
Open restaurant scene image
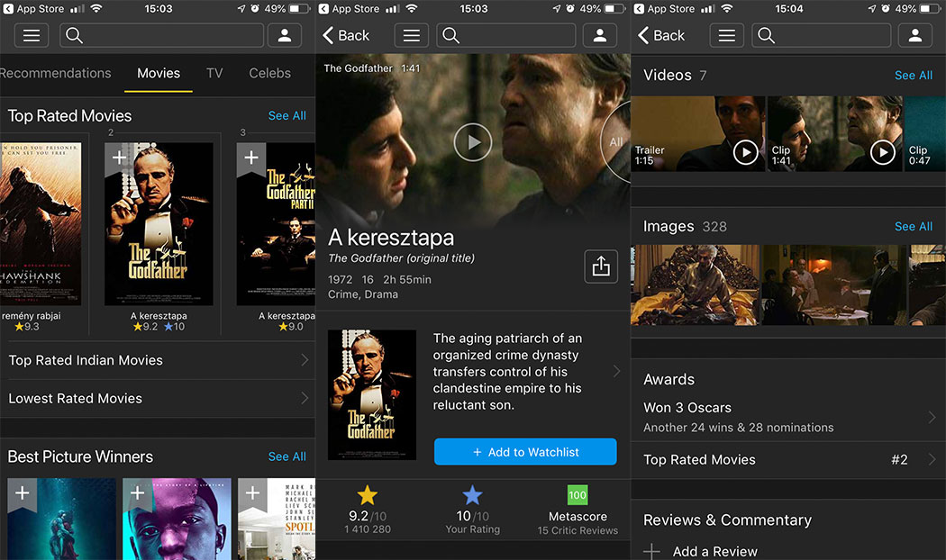834,285
